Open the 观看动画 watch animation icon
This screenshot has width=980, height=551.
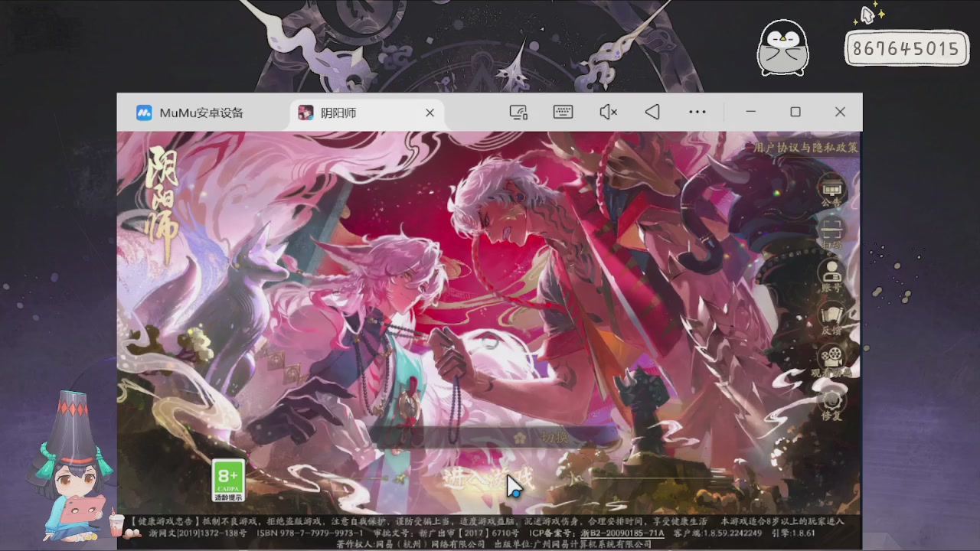[831, 361]
